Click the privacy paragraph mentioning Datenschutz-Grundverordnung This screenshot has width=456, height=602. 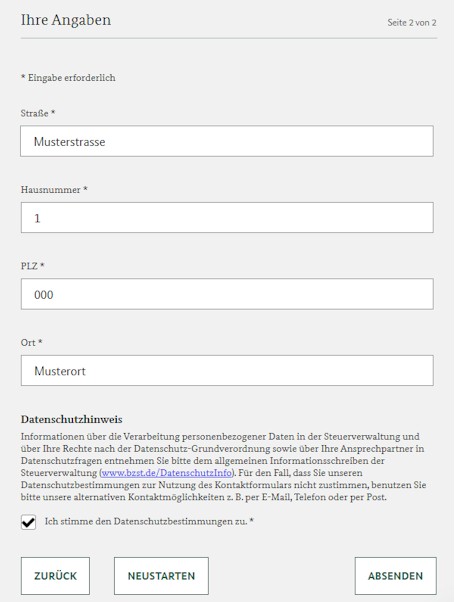pyautogui.click(x=223, y=466)
